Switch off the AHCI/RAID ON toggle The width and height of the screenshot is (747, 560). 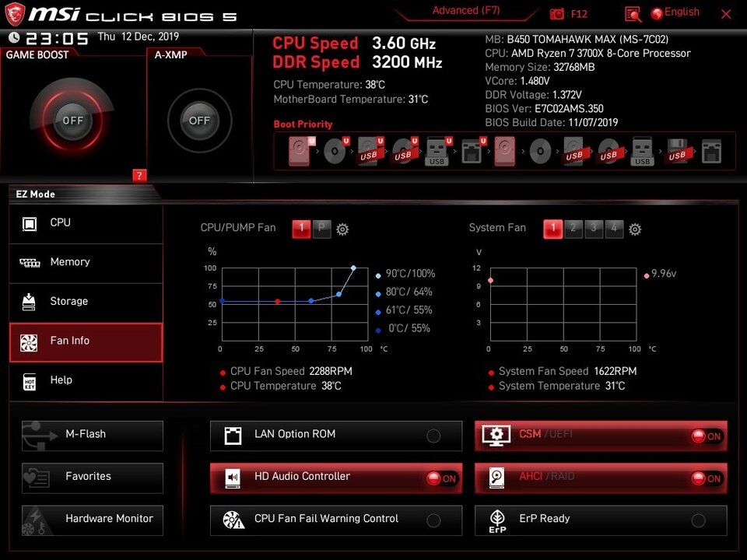point(707,478)
